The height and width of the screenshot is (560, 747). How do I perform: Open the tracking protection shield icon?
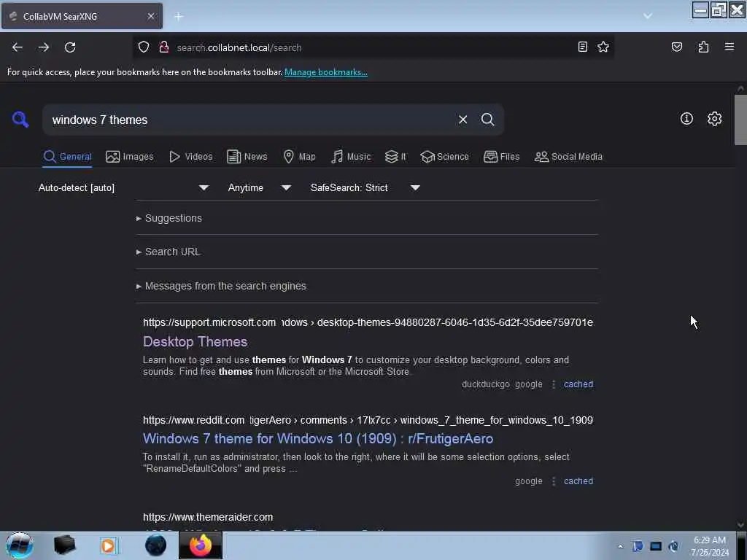pyautogui.click(x=144, y=47)
